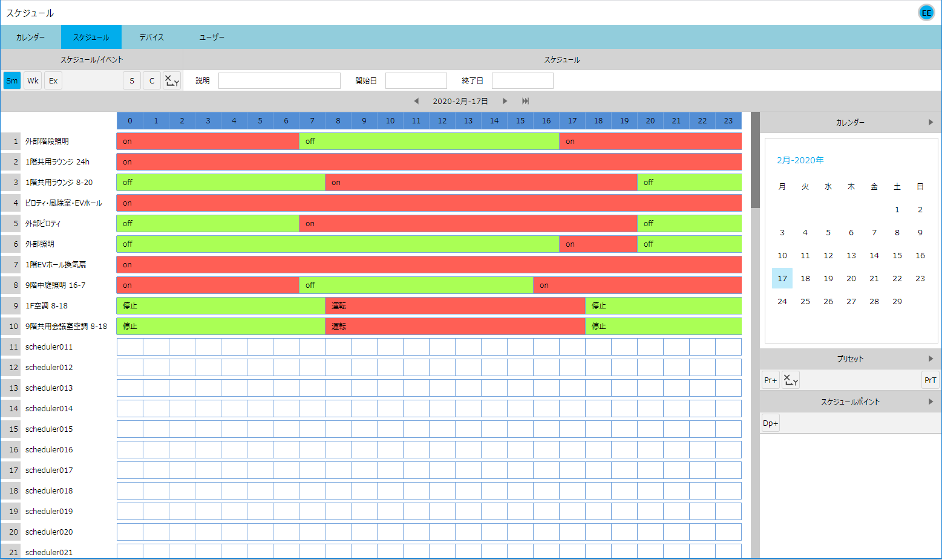The image size is (942, 560).
Task: Select February 14 in the calendar
Action: pos(874,255)
